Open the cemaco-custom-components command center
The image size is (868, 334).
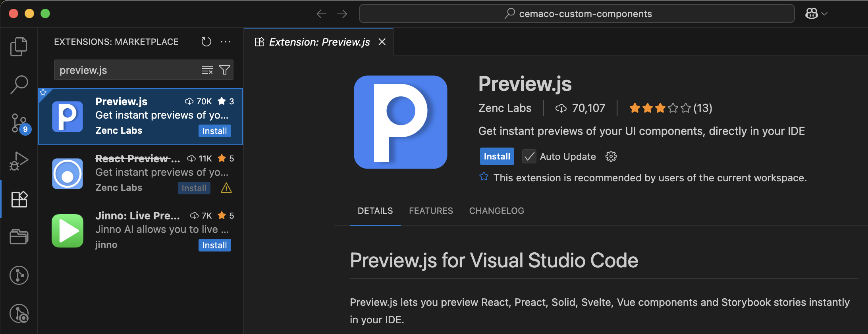577,14
